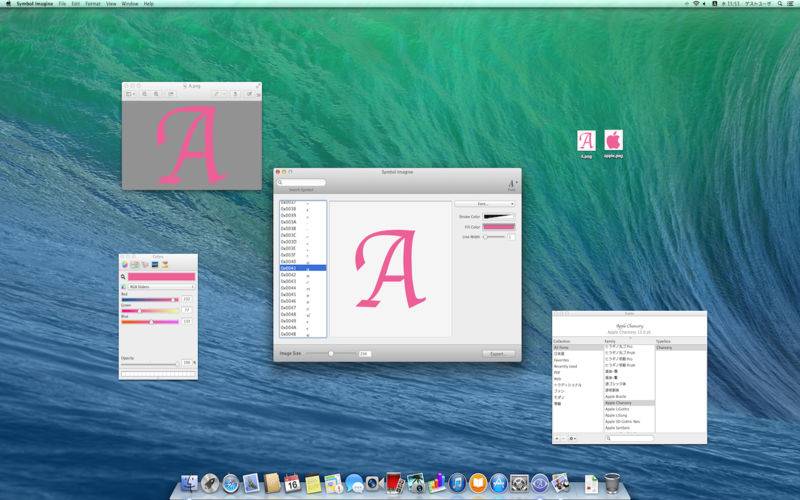
Task: Select the color palettes tab in Colors panel
Action: 145,264
